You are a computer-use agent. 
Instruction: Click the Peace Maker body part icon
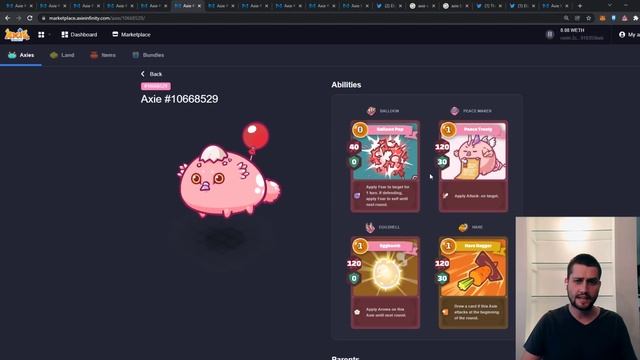point(454,111)
